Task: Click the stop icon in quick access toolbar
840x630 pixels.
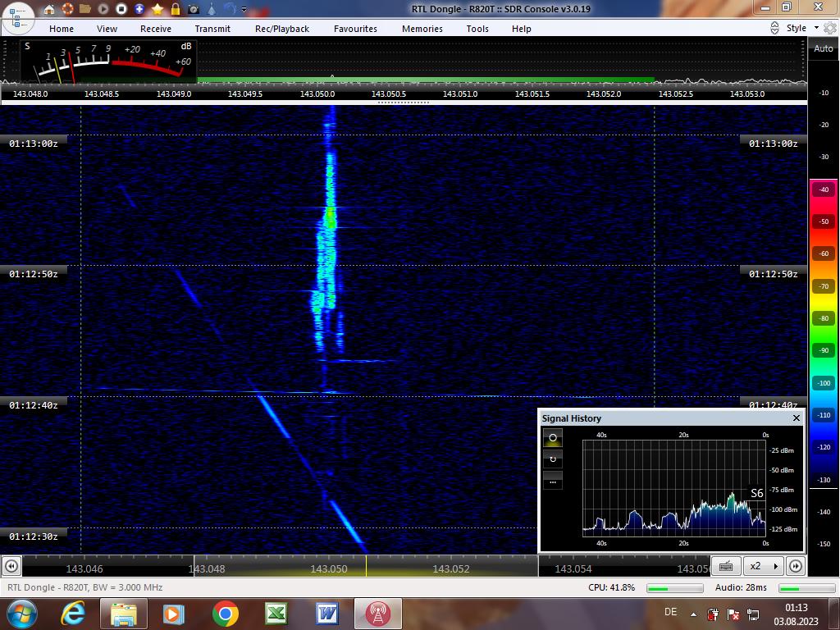Action: click(121, 9)
